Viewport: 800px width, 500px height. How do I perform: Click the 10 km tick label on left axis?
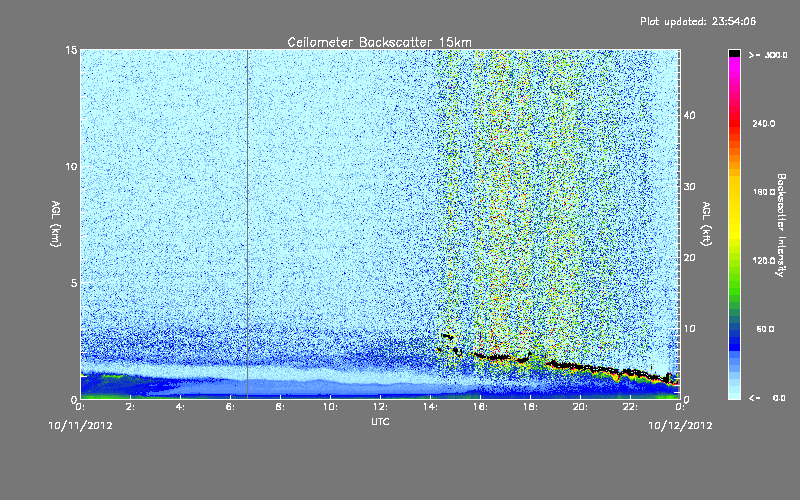[71, 167]
